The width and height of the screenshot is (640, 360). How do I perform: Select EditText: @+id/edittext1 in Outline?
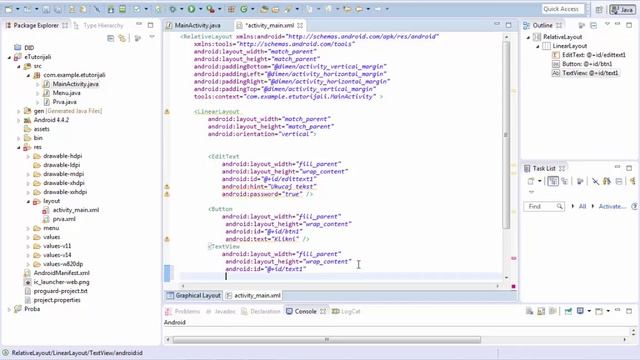point(593,55)
